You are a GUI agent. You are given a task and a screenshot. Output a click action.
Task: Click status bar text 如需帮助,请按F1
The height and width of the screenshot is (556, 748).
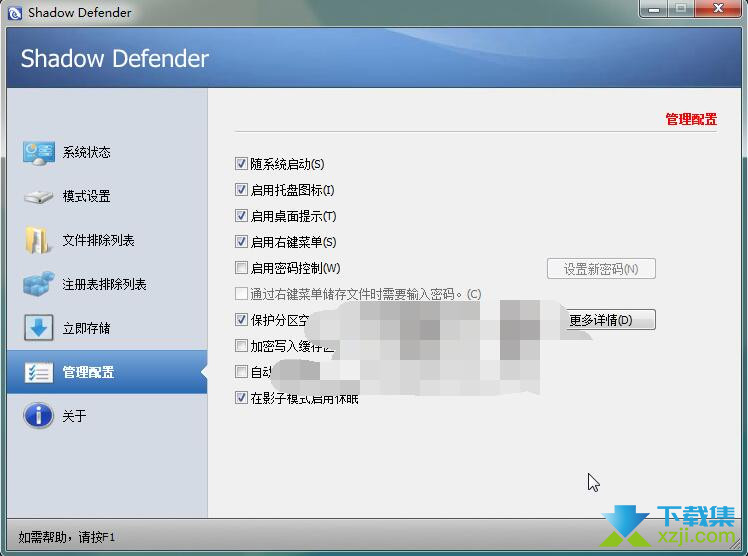tap(66, 537)
